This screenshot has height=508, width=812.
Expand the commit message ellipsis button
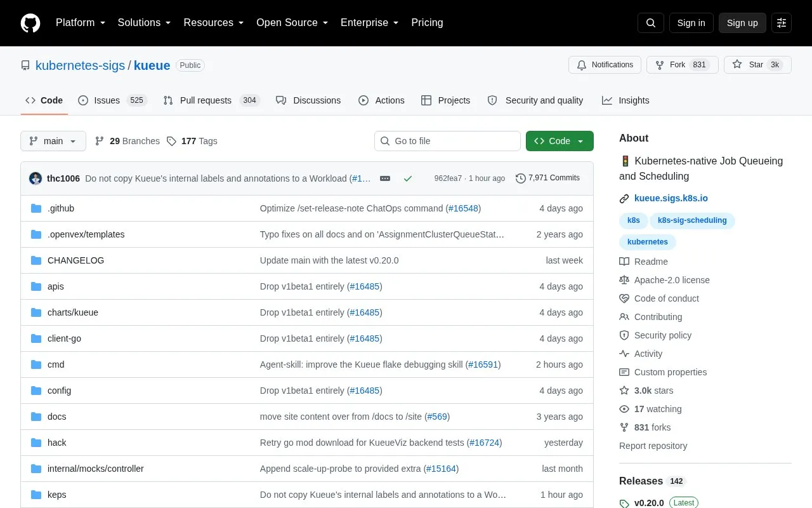coord(385,178)
